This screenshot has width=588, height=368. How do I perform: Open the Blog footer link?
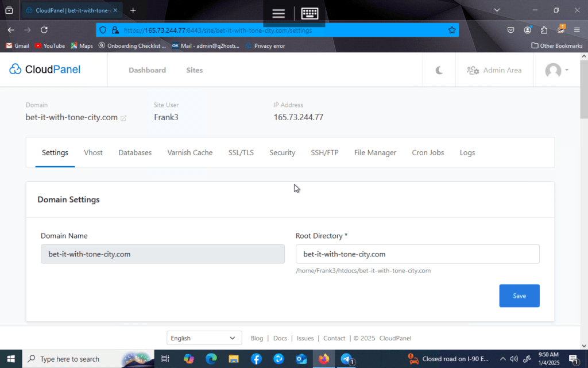click(257, 338)
